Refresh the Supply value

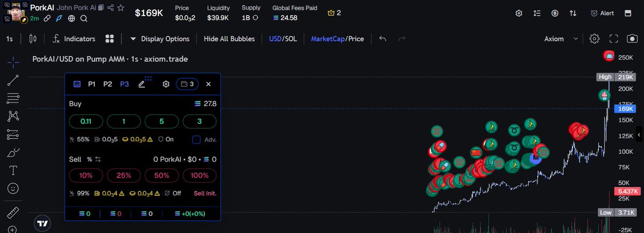click(x=255, y=18)
